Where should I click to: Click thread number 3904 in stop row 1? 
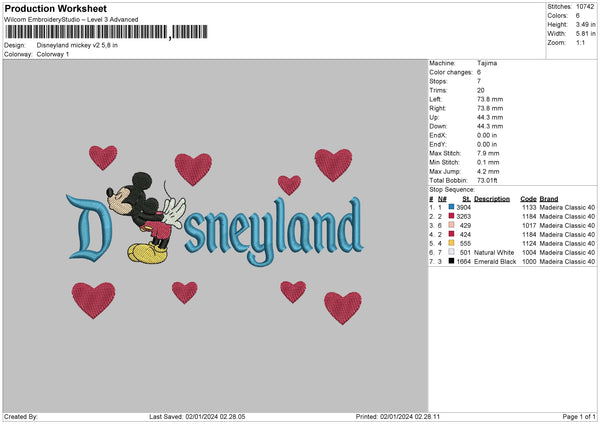[463, 207]
